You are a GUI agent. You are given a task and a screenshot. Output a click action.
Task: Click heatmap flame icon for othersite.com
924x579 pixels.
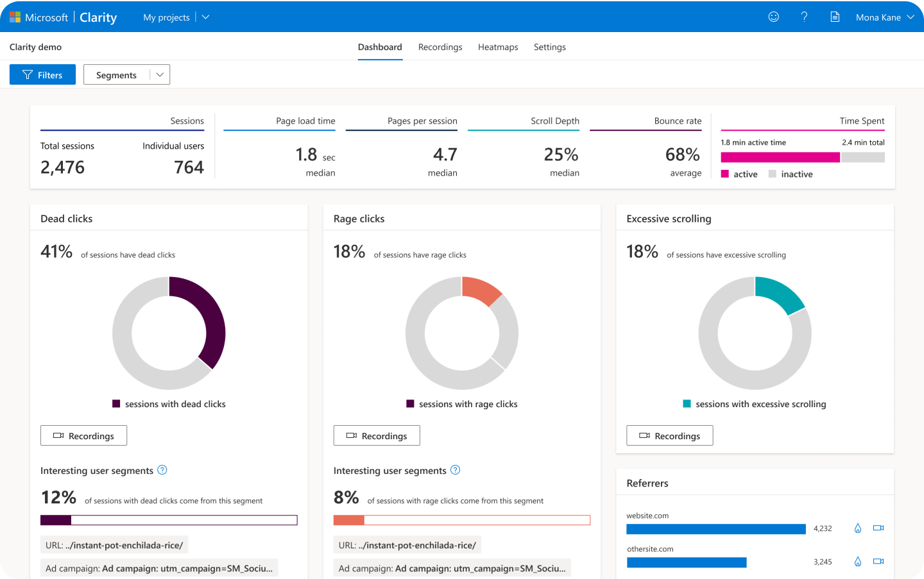click(857, 562)
